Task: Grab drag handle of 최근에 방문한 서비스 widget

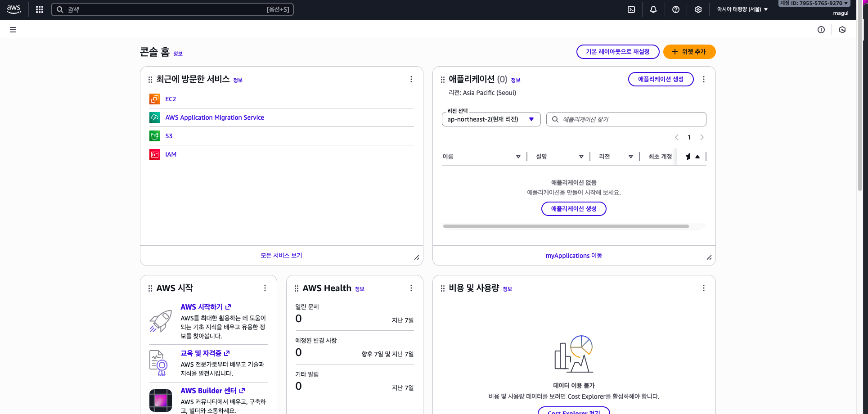Action: click(x=150, y=80)
